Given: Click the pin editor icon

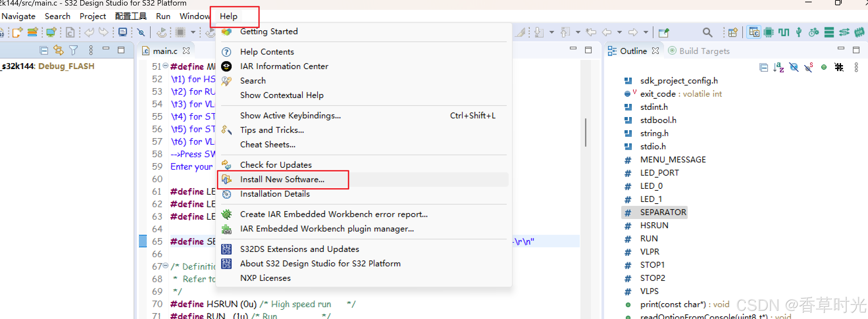Looking at the screenshot, I should coord(663,32).
